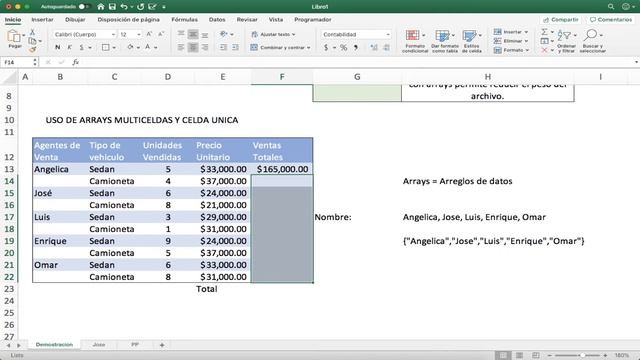Decrease indent of cell

(x=224, y=47)
